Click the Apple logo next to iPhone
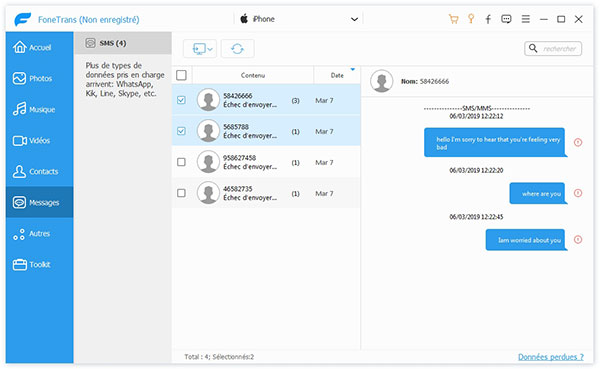Viewport: 600px width, 370px height. 244,18
